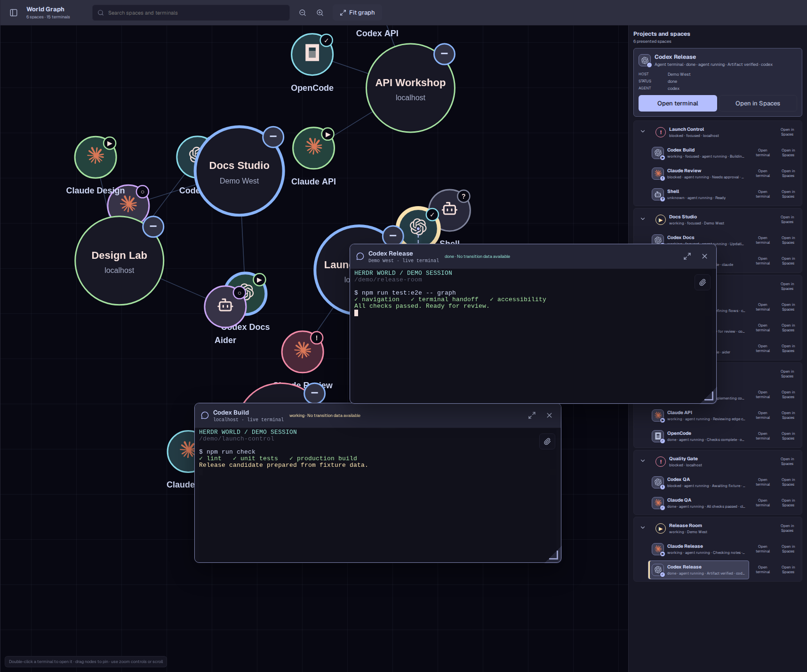Select Codex QA row in sidebar
The width and height of the screenshot is (807, 672).
click(x=699, y=482)
